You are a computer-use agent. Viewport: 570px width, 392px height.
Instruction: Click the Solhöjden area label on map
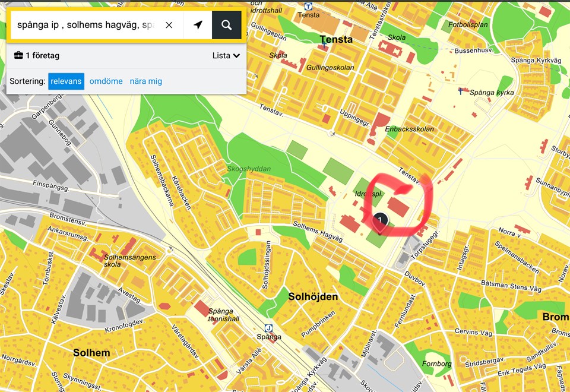coord(313,296)
